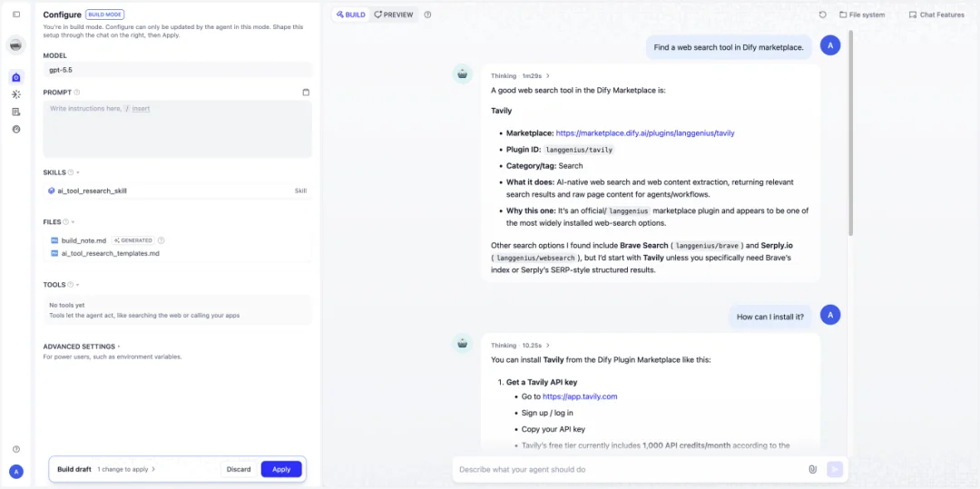
Task: Open the ai_tool_research_templates.md file
Action: (x=110, y=253)
